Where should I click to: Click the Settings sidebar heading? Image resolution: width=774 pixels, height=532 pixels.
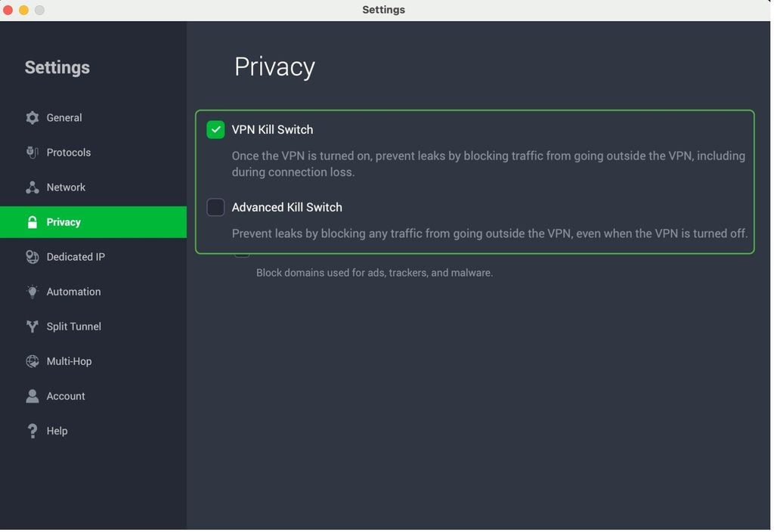click(x=57, y=67)
